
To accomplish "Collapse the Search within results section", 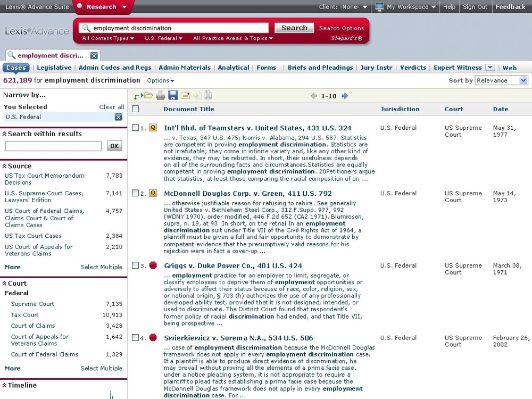I will (4, 134).
